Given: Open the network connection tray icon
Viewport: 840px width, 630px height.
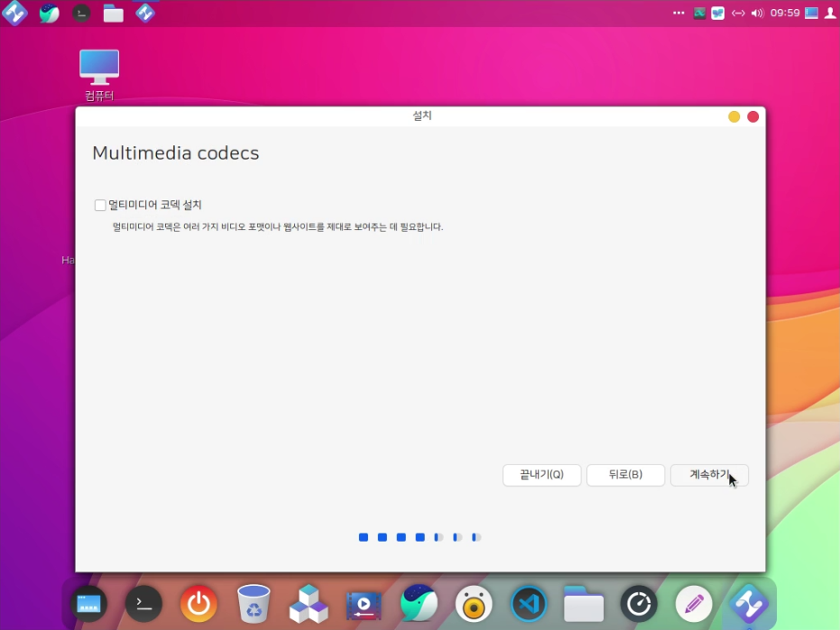Looking at the screenshot, I should [x=738, y=14].
